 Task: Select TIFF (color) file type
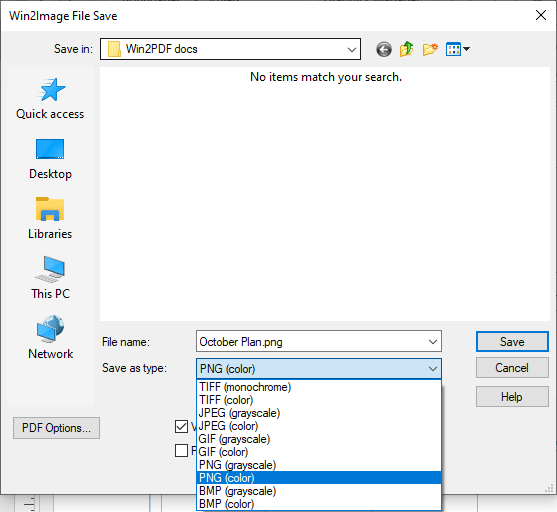click(x=319, y=400)
